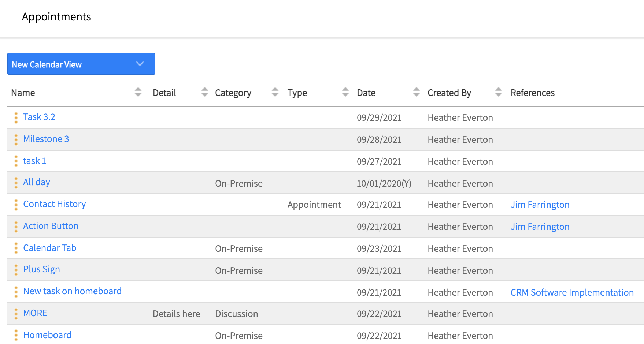Select Heather Everton in the MORE row
The image size is (644, 344).
tap(460, 314)
